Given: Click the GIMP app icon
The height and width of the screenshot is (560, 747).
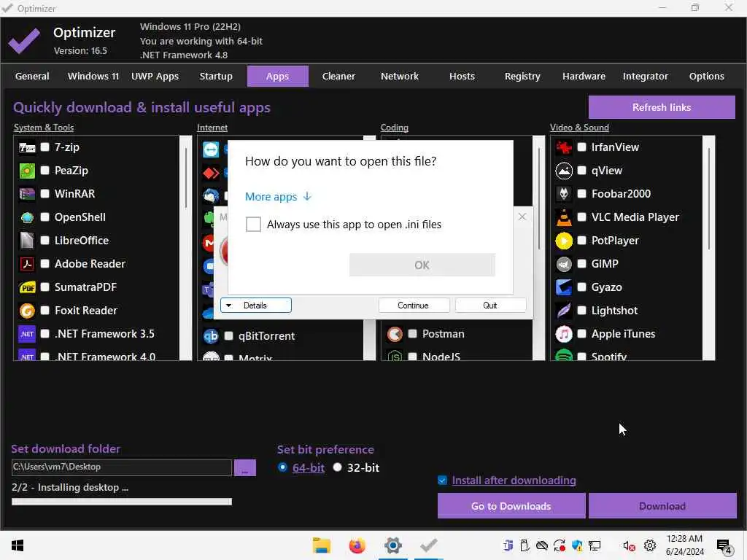Looking at the screenshot, I should pos(564,264).
